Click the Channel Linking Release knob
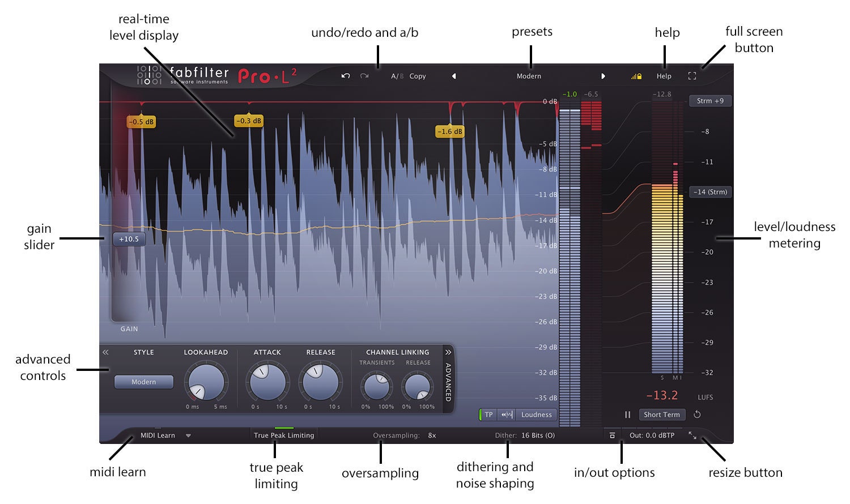Viewport: 850px width, 504px height. [x=418, y=387]
